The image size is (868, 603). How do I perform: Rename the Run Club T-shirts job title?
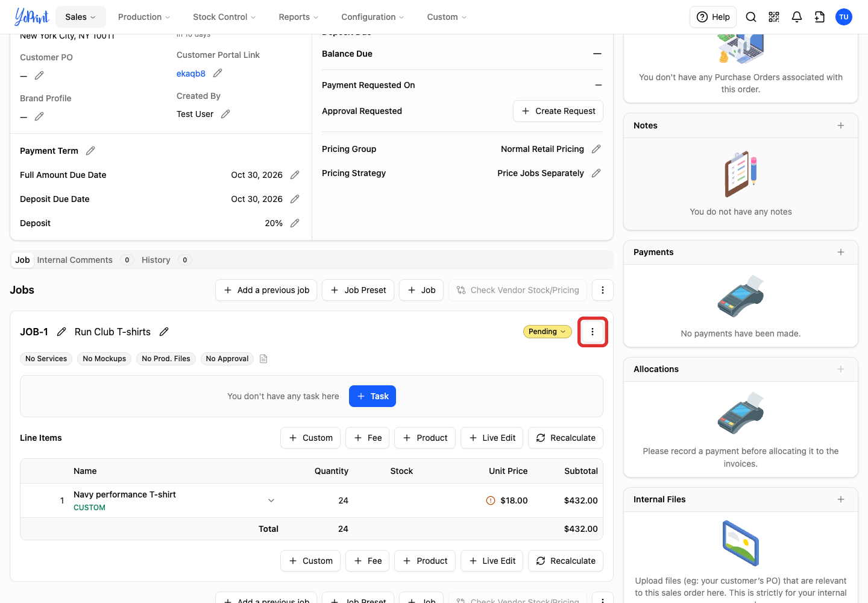click(164, 332)
